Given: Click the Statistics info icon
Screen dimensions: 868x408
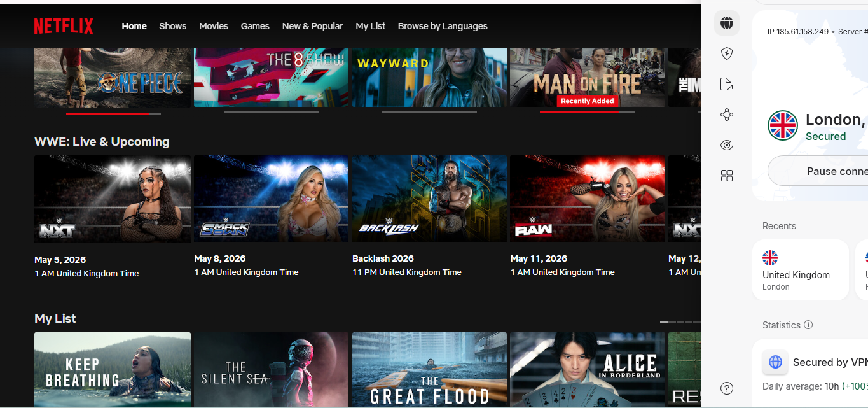Looking at the screenshot, I should point(808,325).
